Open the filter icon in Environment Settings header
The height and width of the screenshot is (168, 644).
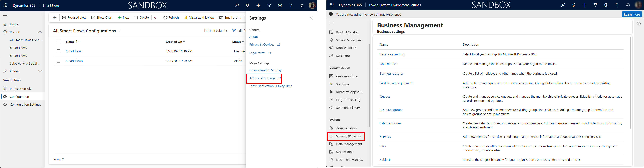tap(596, 5)
